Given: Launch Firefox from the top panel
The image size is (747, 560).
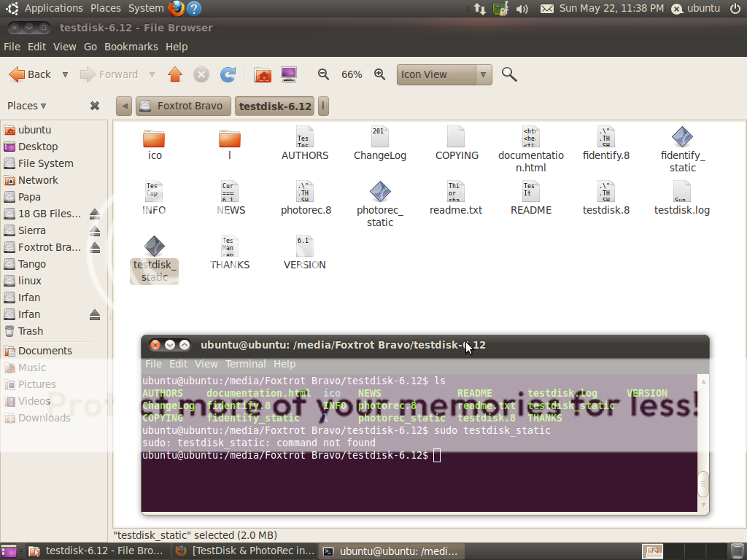Looking at the screenshot, I should pyautogui.click(x=177, y=9).
